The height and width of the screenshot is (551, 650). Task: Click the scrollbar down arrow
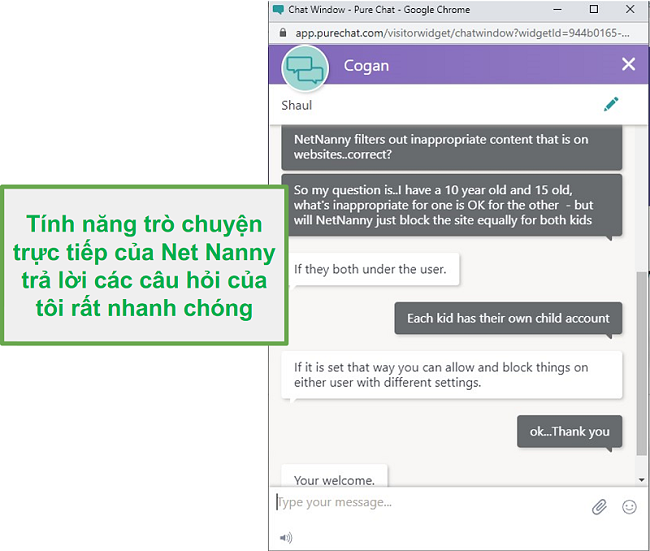641,480
